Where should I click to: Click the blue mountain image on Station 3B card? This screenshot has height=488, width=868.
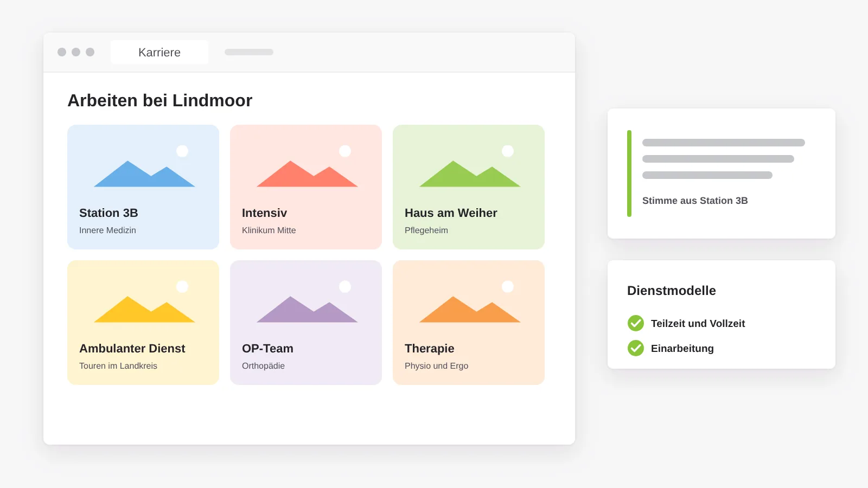144,166
